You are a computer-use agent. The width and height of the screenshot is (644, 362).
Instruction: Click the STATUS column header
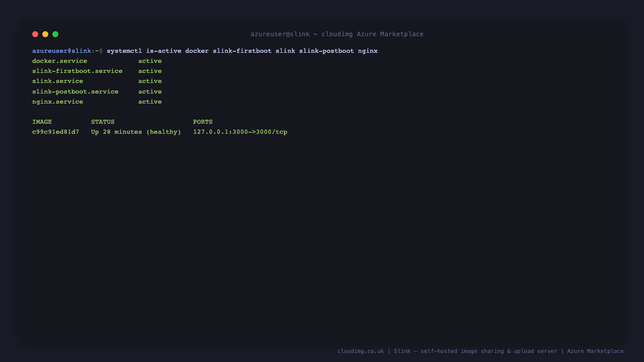tap(103, 122)
